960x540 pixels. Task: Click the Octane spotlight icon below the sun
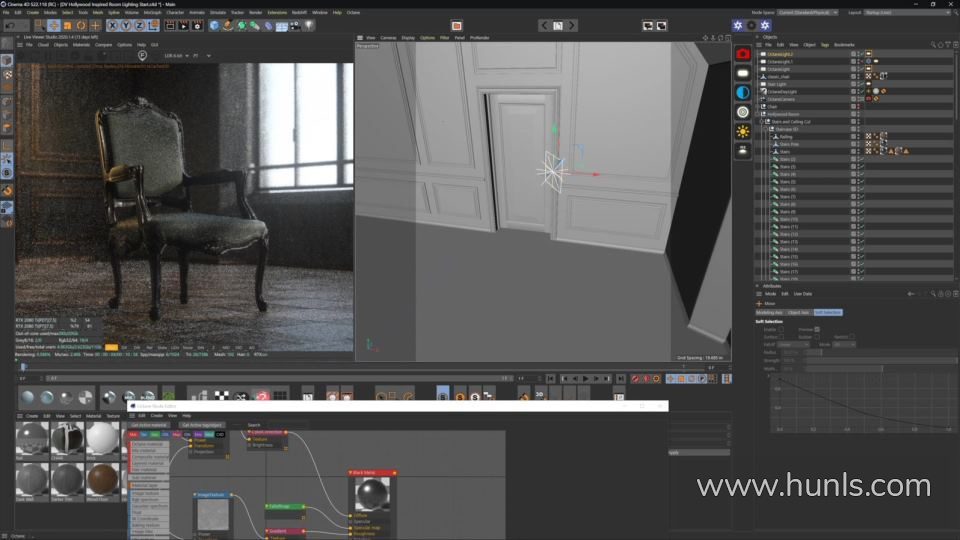(x=743, y=151)
